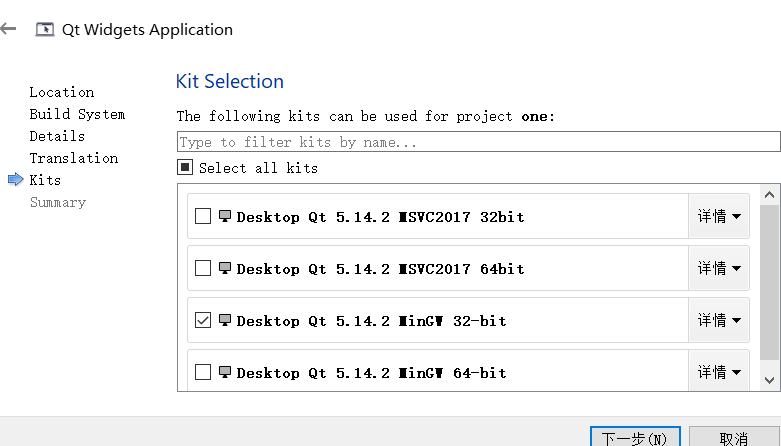Viewport: 781px width, 446px height.
Task: Toggle the Select all kits checkbox
Action: click(x=185, y=168)
